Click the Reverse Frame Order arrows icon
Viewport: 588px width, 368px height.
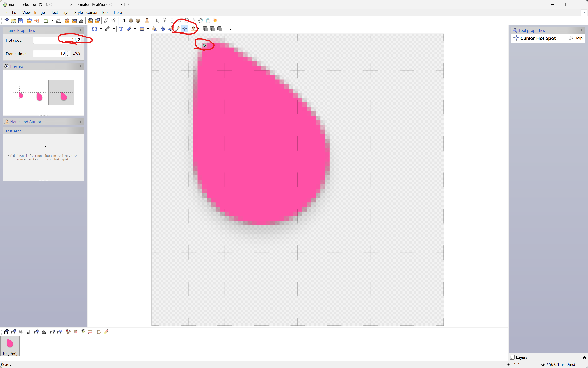pyautogui.click(x=90, y=332)
